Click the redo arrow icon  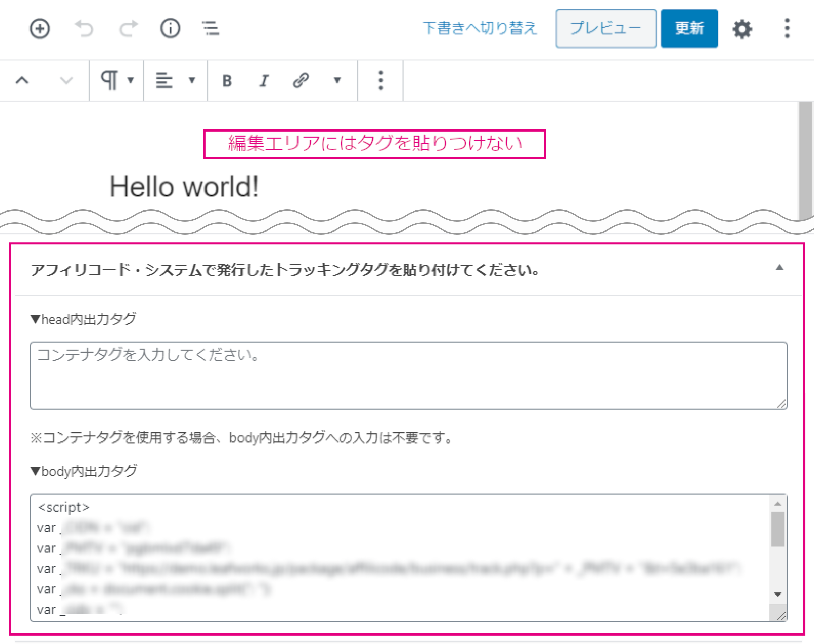pyautogui.click(x=129, y=28)
